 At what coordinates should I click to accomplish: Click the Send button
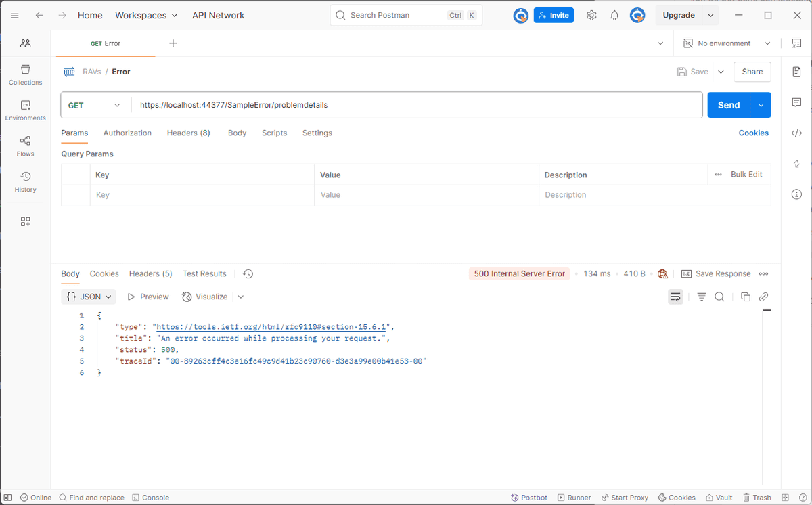point(729,105)
